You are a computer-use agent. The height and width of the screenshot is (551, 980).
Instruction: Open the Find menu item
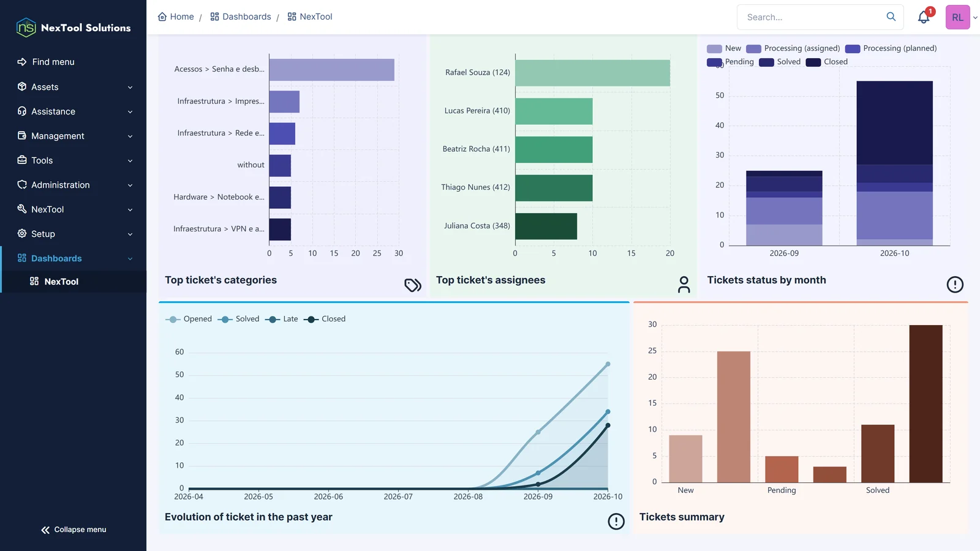[x=73, y=62]
